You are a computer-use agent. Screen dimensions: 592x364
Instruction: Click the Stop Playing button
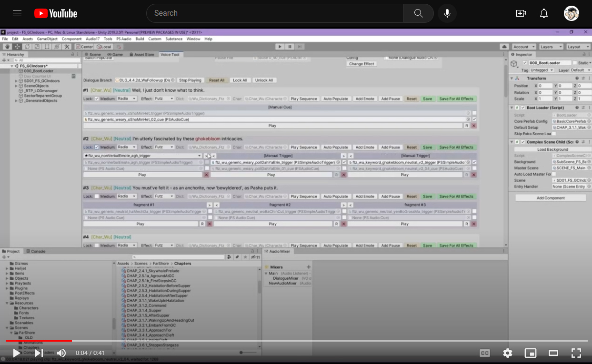coord(190,80)
